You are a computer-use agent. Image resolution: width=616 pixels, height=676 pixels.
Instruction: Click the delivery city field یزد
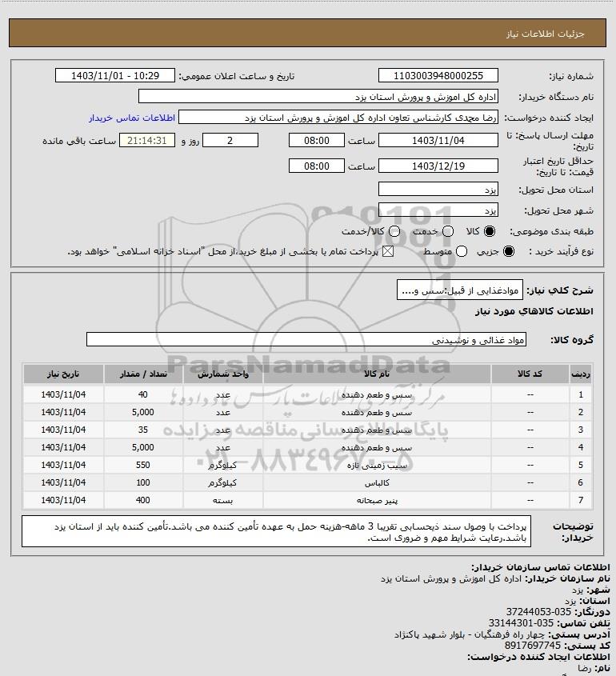pos(438,210)
